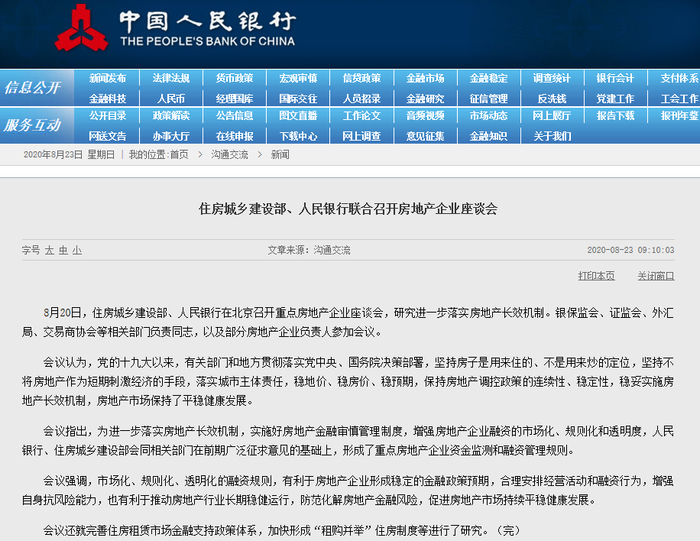Open 服务互动 side category

click(x=33, y=125)
